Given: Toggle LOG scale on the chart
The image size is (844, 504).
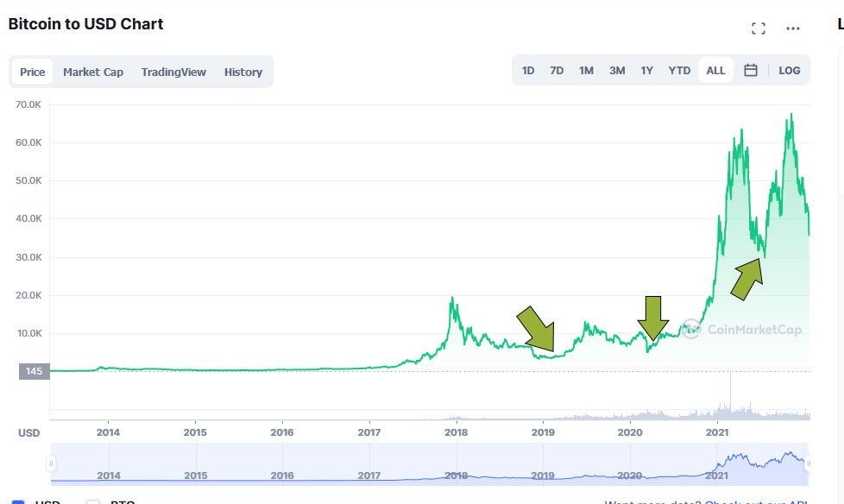Looking at the screenshot, I should coord(789,71).
